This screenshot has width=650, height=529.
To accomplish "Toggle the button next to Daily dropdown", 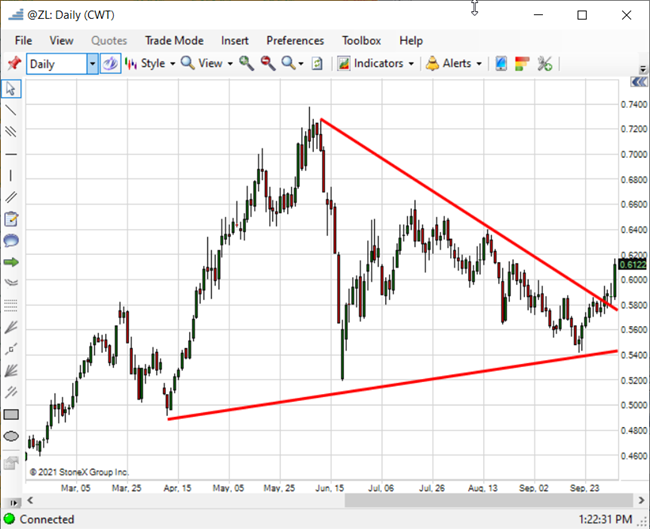I will (x=110, y=64).
